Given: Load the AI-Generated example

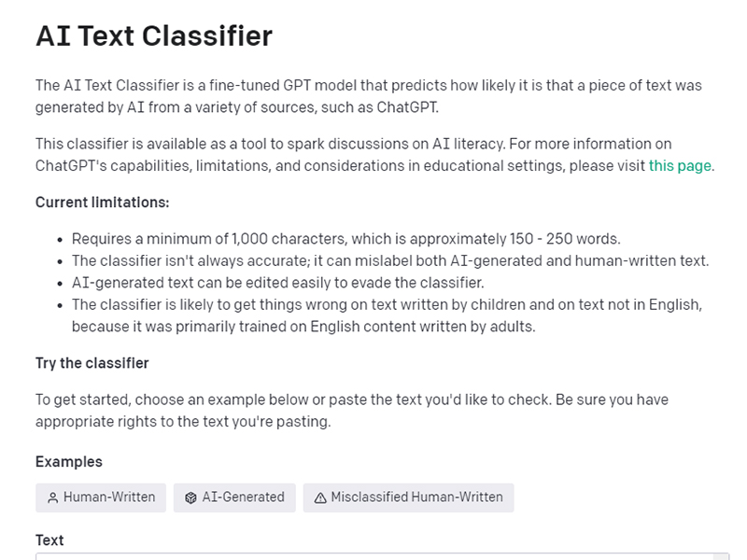Looking at the screenshot, I should click(x=233, y=497).
